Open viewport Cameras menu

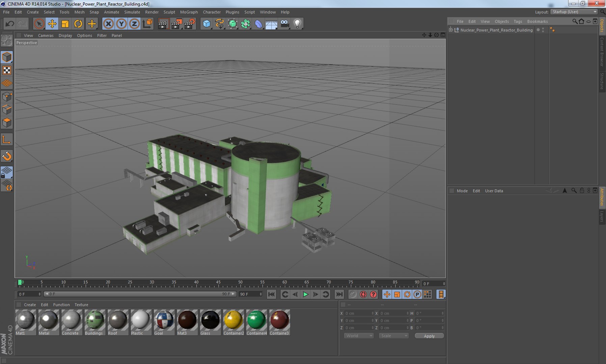pyautogui.click(x=46, y=35)
